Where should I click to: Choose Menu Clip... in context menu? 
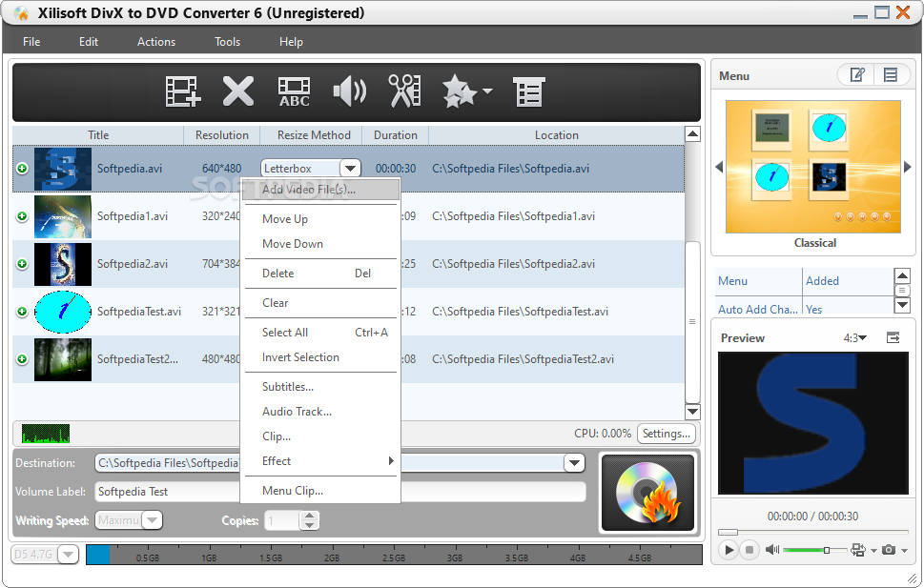coord(320,490)
